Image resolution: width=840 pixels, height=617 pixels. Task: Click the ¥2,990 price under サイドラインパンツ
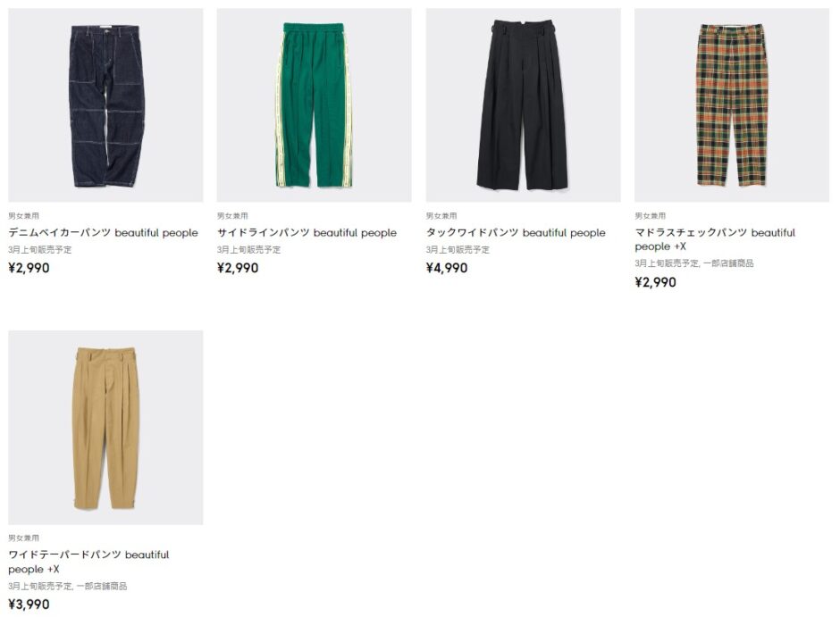(238, 268)
